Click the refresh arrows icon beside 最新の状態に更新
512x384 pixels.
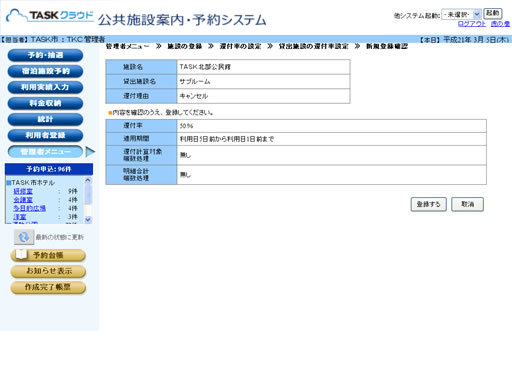[24, 237]
